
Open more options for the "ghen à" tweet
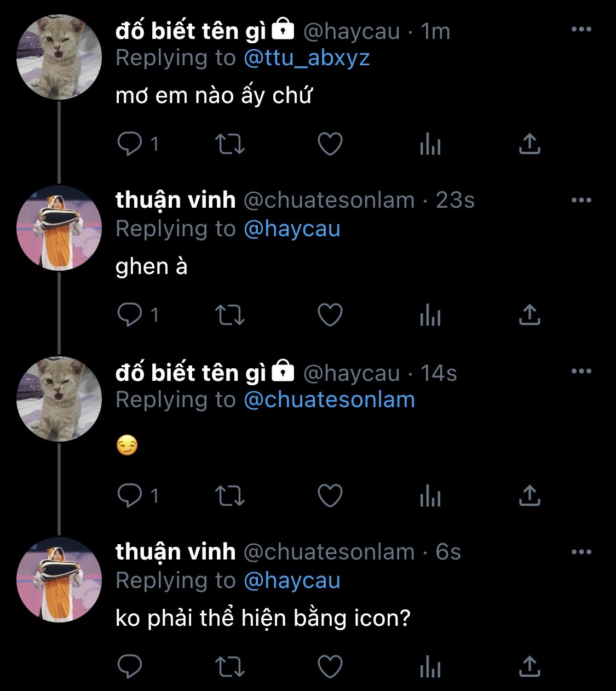coord(581,201)
